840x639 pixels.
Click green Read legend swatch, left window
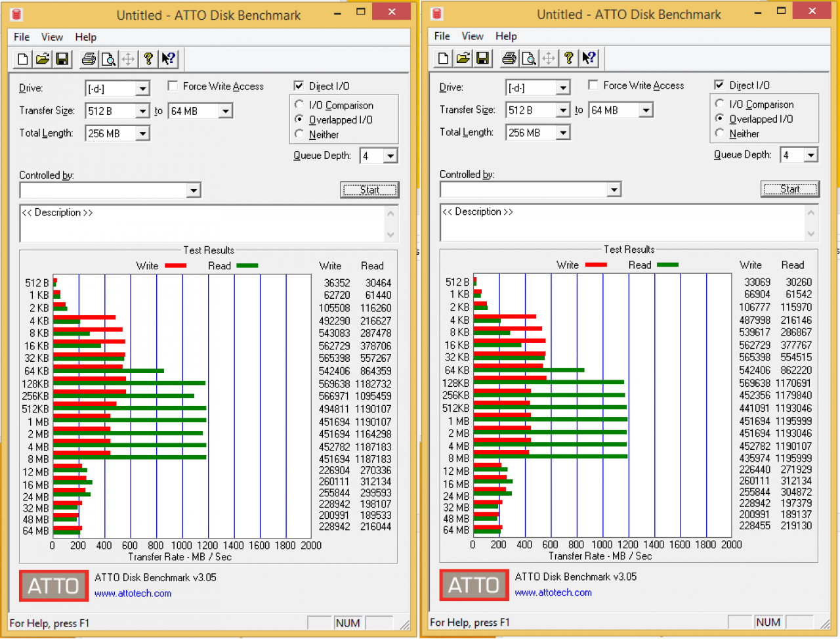pos(247,265)
